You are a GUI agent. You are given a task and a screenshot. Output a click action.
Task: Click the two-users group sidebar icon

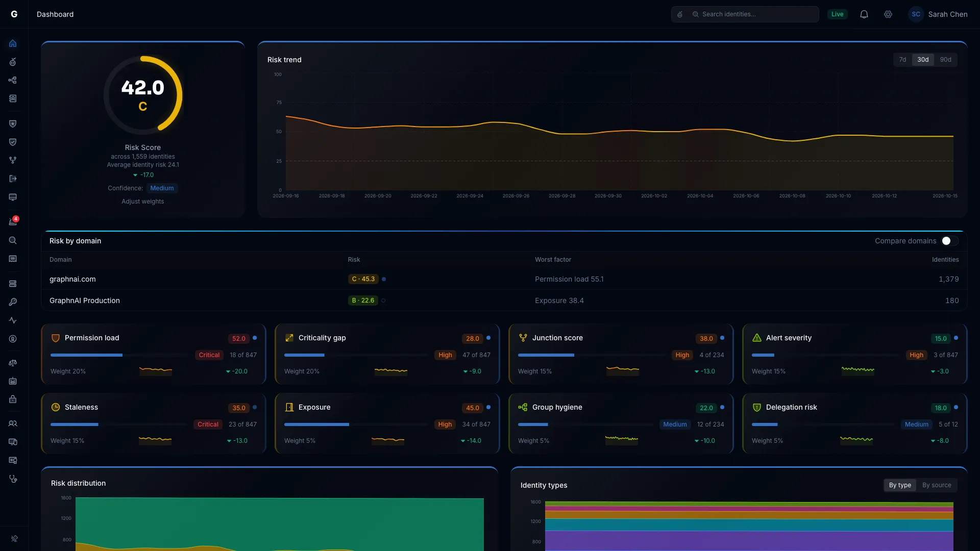(13, 423)
